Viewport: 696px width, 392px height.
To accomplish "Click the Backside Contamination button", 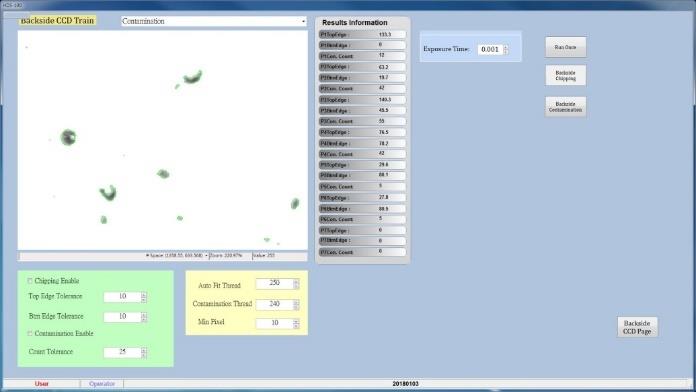I will [566, 107].
